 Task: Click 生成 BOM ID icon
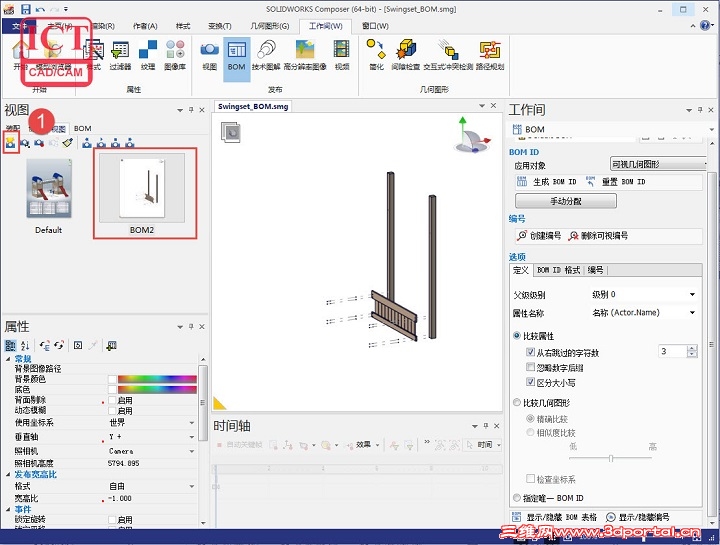click(522, 181)
